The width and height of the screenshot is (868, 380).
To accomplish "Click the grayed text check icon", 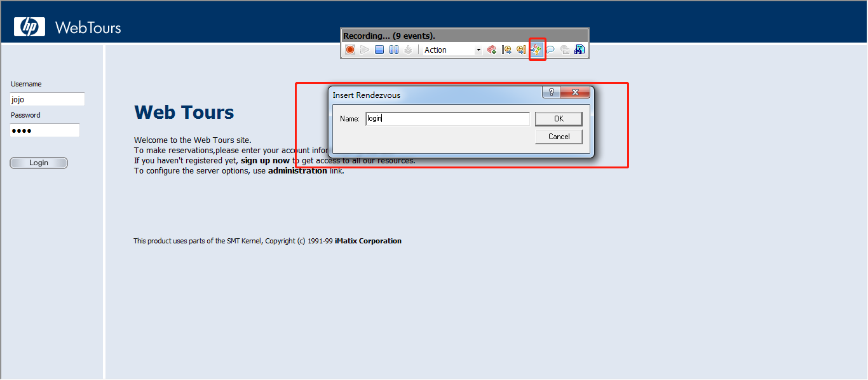I will coord(565,50).
